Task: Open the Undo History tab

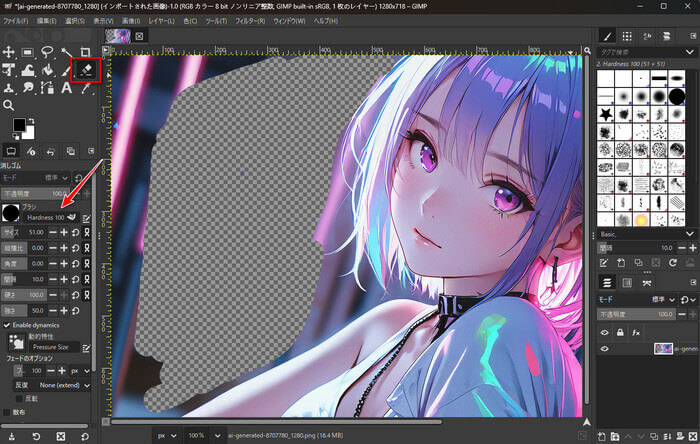Action: pos(50,151)
